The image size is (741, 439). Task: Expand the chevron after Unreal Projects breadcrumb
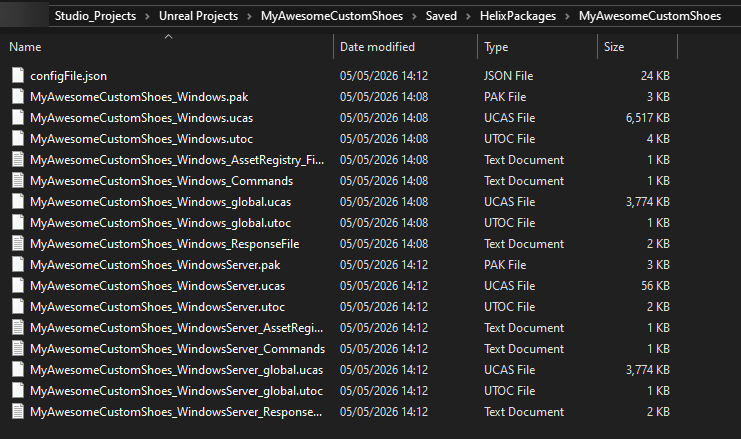(x=250, y=17)
